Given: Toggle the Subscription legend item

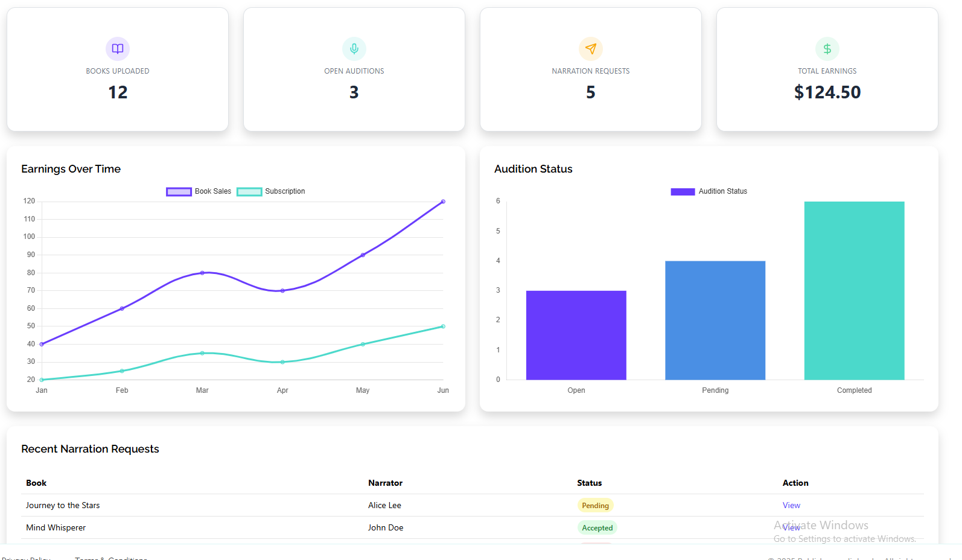Looking at the screenshot, I should (x=271, y=191).
